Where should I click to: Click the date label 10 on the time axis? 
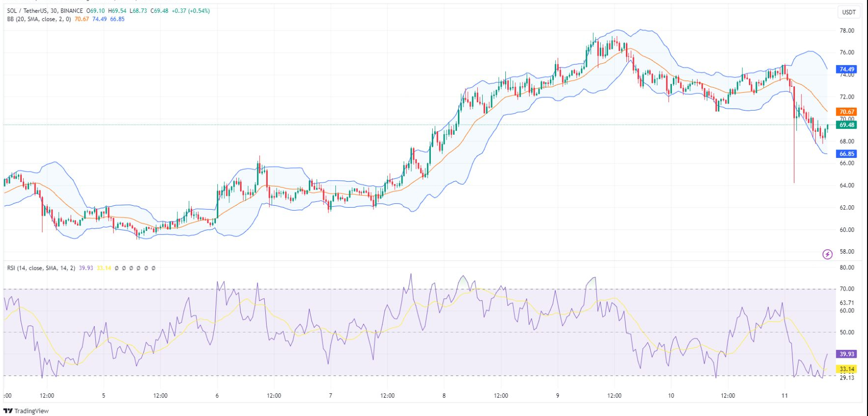[x=671, y=395]
